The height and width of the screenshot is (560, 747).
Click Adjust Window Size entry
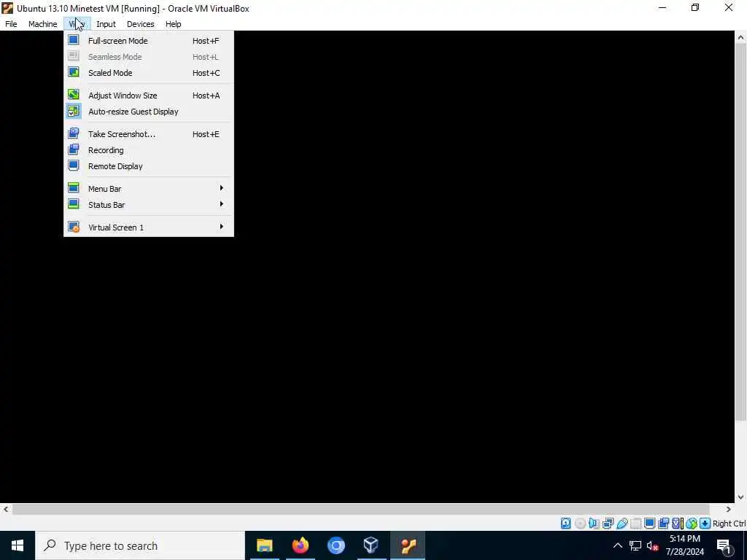tap(149, 96)
